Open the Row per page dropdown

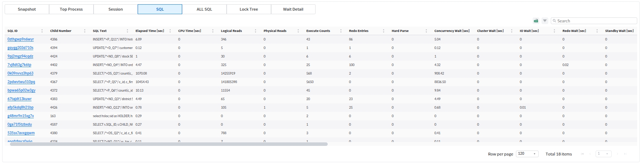coord(527,154)
